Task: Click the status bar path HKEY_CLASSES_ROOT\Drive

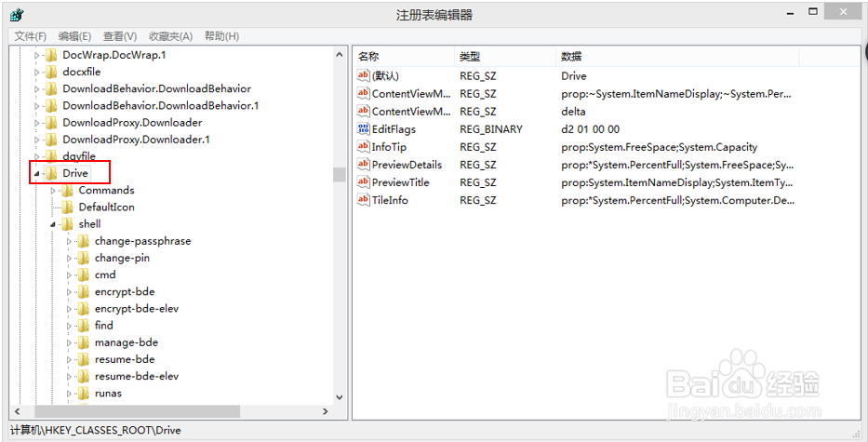Action: tap(97, 430)
